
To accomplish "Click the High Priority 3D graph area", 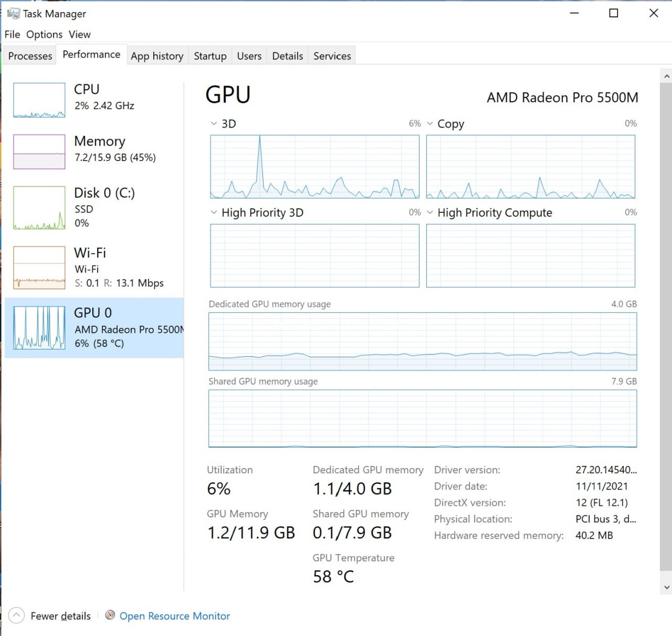I will pyautogui.click(x=315, y=255).
